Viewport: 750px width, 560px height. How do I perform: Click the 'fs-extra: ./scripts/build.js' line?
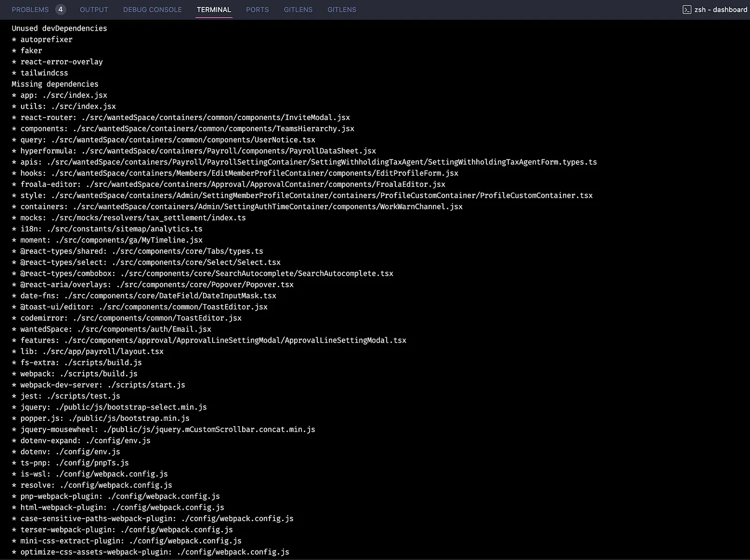pos(77,363)
